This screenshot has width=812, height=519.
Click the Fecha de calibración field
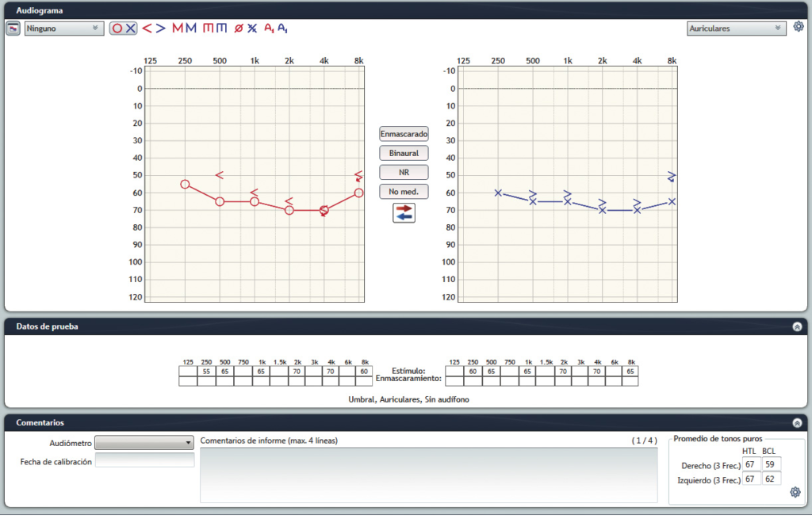(x=144, y=461)
